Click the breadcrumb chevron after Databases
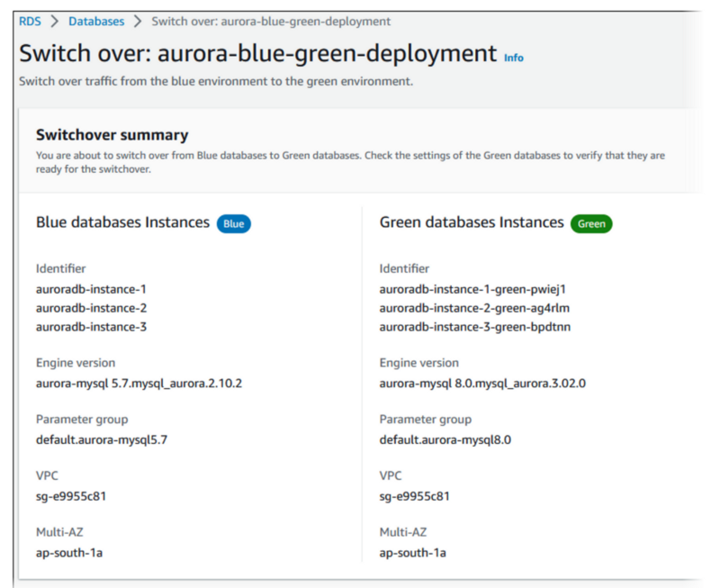Image resolution: width=720 pixels, height=588 pixels. pos(138,21)
